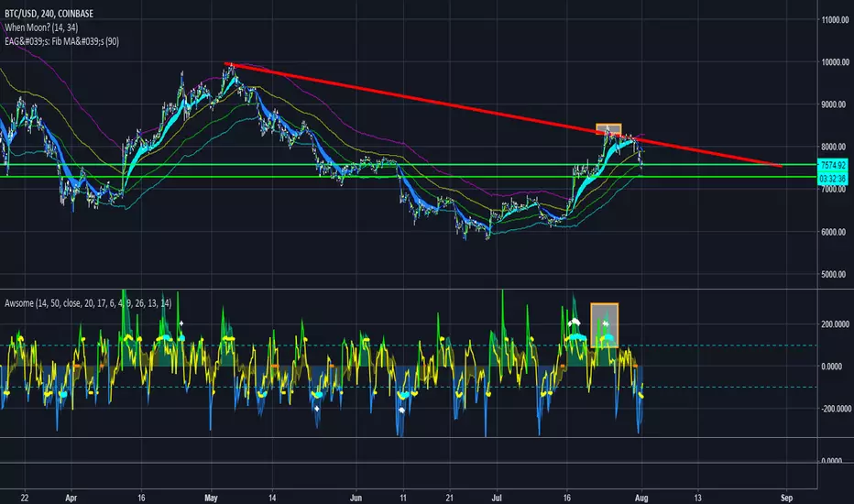Click the 13 date label after Aug

[697, 498]
